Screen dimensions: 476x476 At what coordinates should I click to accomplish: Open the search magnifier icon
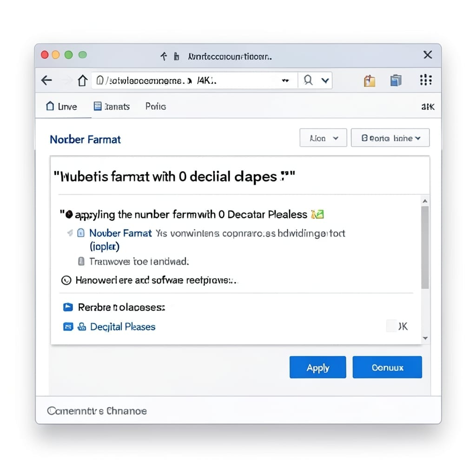tap(308, 80)
